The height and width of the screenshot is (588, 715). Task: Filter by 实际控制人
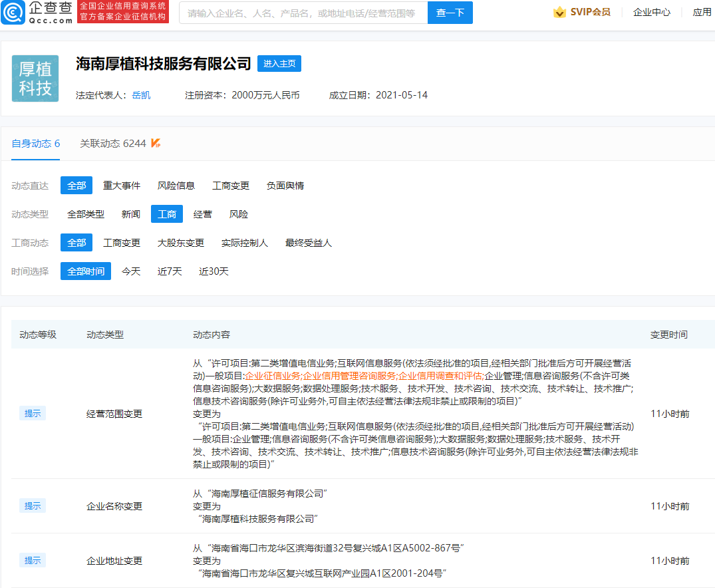click(244, 243)
